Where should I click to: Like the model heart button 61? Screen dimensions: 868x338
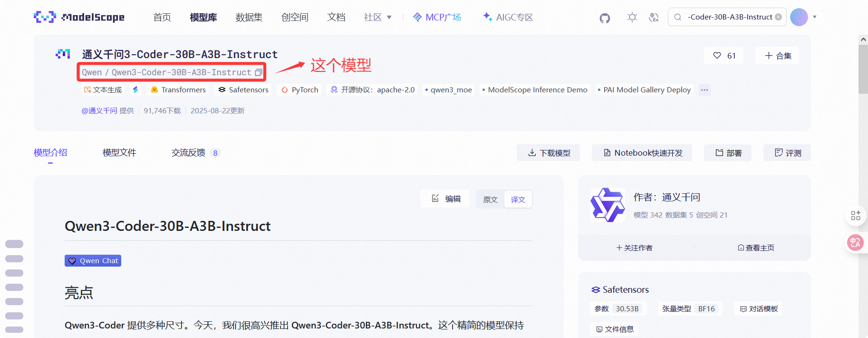pos(724,56)
